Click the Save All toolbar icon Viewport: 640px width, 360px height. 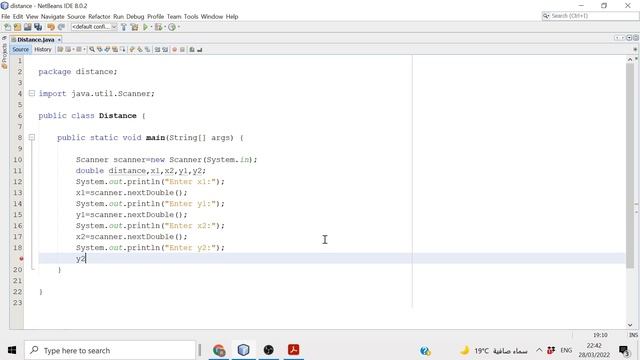(38, 27)
